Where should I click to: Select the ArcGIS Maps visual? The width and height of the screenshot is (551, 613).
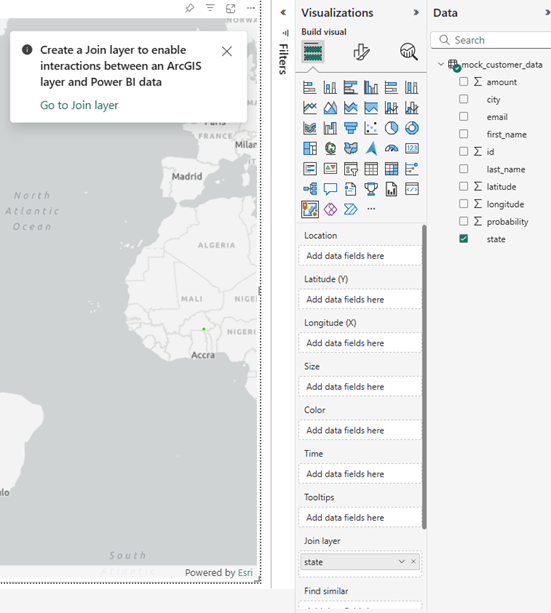click(310, 209)
